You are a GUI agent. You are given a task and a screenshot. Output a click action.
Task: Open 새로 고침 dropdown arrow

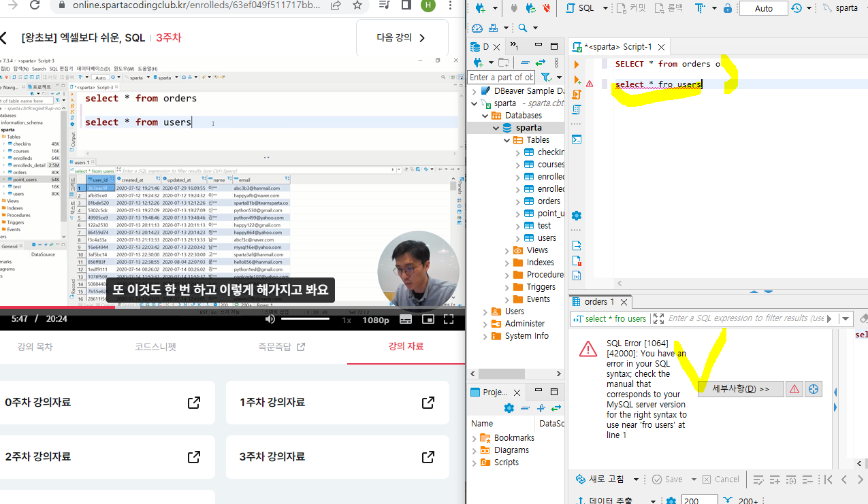636,480
